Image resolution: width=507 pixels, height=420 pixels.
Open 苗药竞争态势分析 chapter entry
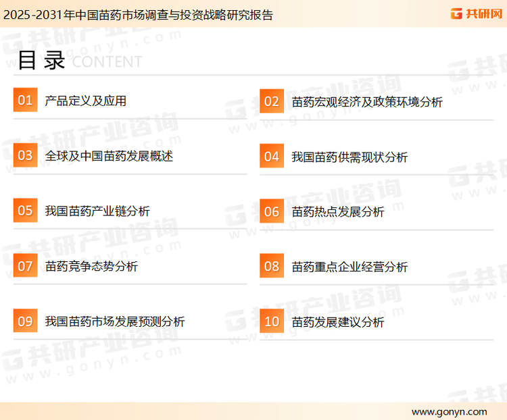91,267
